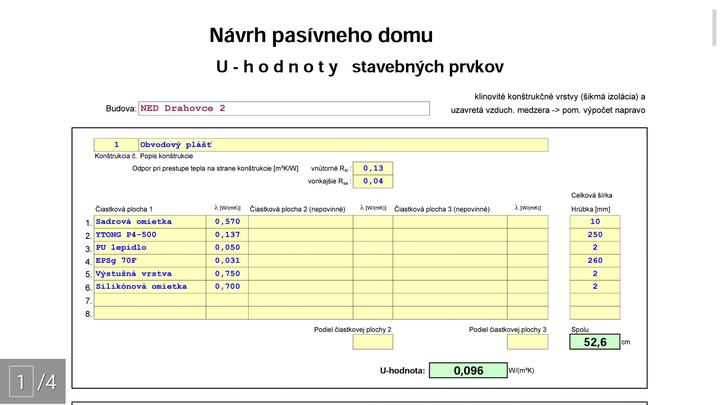
Task: Click the green U-hodnota result 0,096
Action: coord(468,370)
